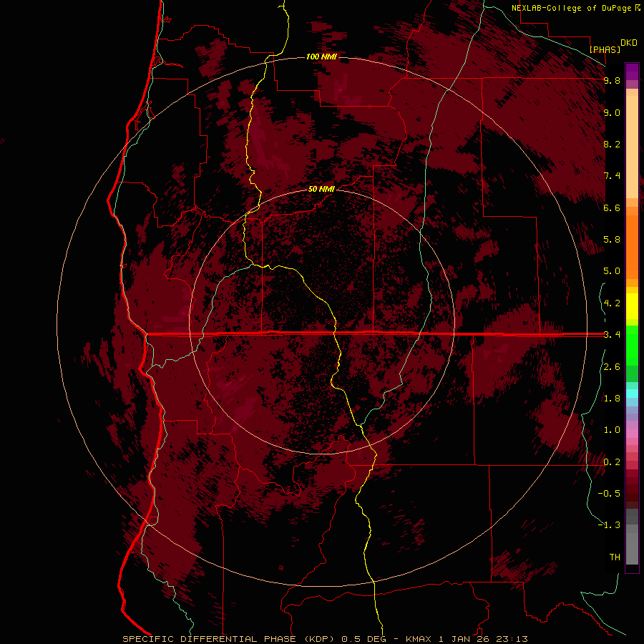The width and height of the screenshot is (644, 644).
Task: Click the 1 JAN 26 date text
Action: [464, 639]
